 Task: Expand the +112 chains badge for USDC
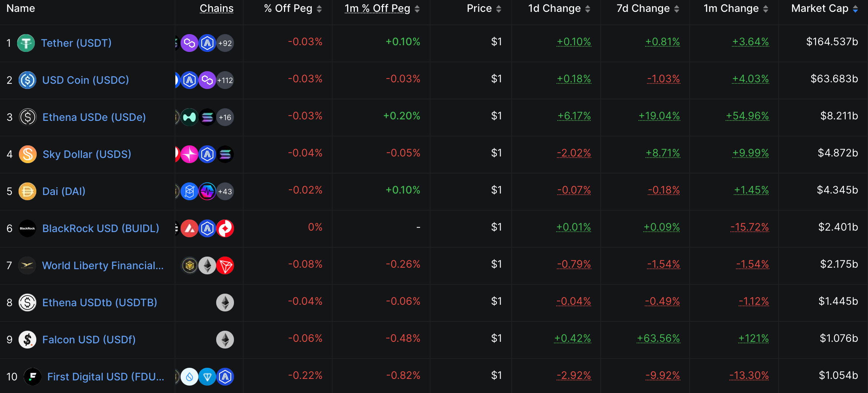(225, 80)
